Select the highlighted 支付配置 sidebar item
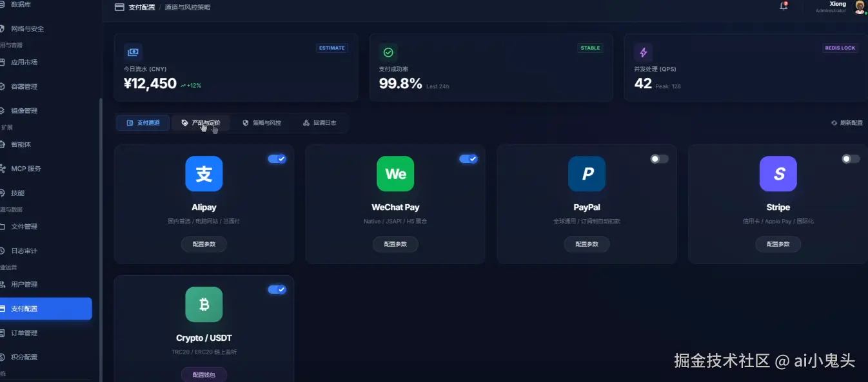The width and height of the screenshot is (868, 382). click(x=46, y=309)
